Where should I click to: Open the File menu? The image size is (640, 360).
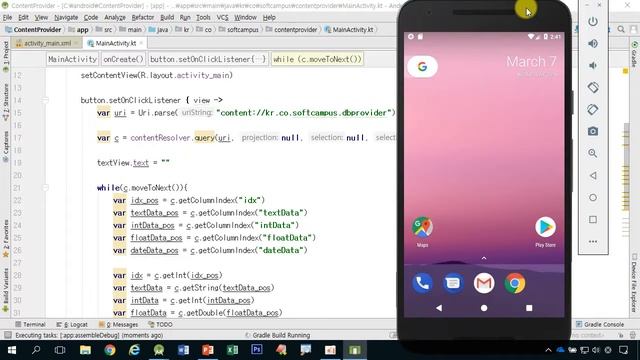pos(7,18)
